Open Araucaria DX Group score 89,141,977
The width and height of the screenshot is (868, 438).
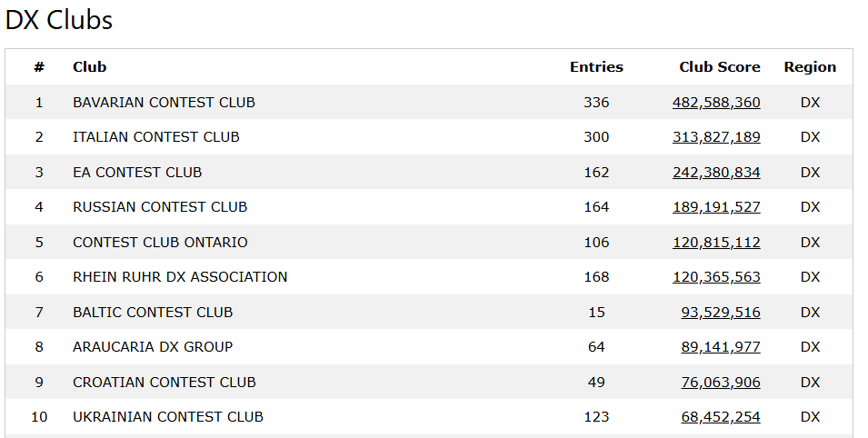coord(720,347)
